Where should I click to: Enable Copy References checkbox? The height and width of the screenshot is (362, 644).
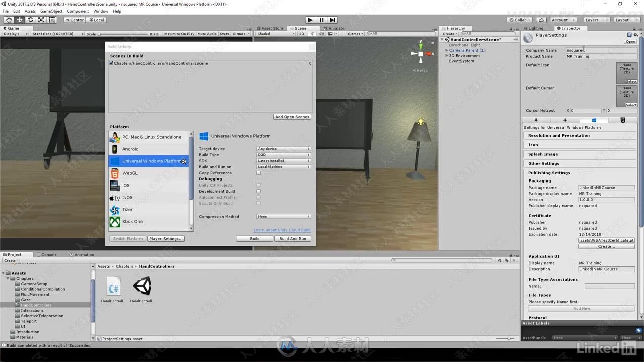(x=258, y=173)
